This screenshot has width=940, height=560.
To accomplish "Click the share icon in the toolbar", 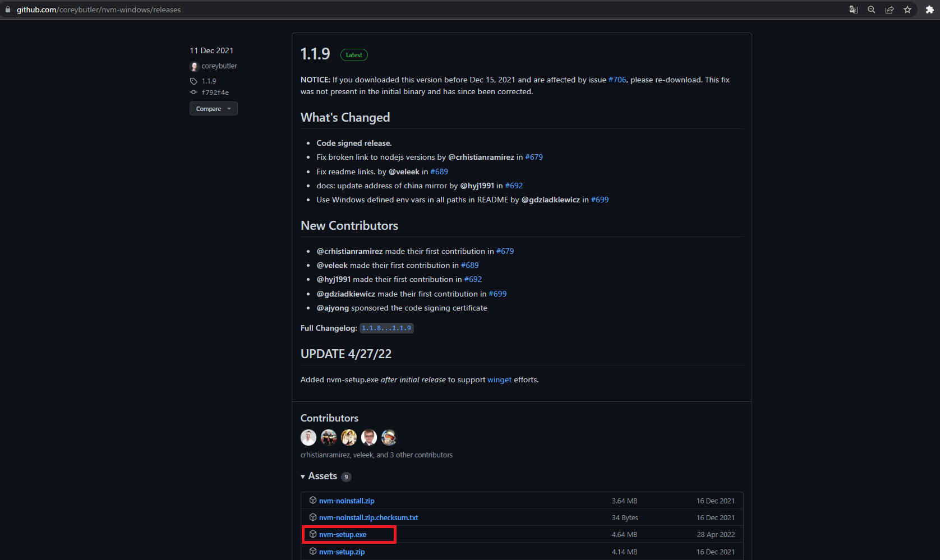I will tap(890, 10).
